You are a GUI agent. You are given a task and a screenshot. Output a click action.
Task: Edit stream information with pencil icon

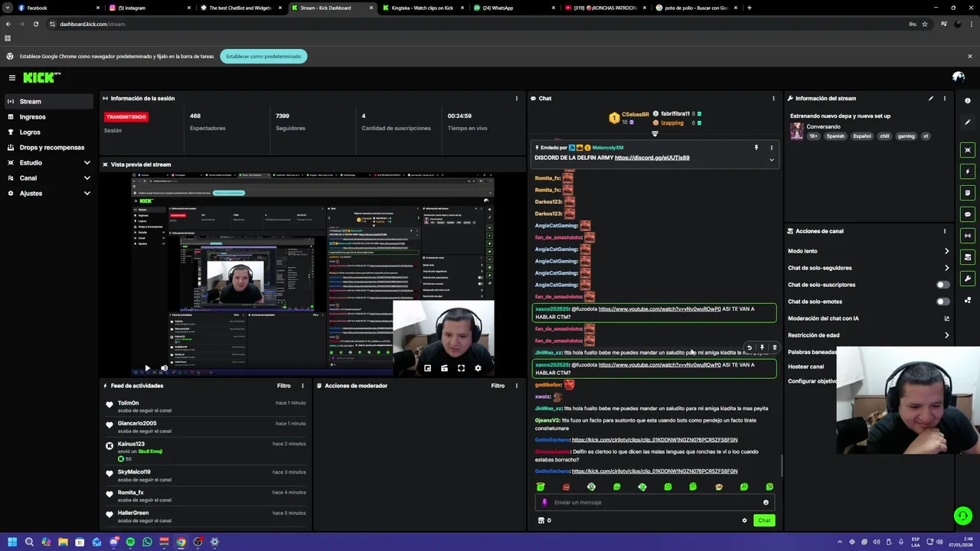[x=931, y=98]
